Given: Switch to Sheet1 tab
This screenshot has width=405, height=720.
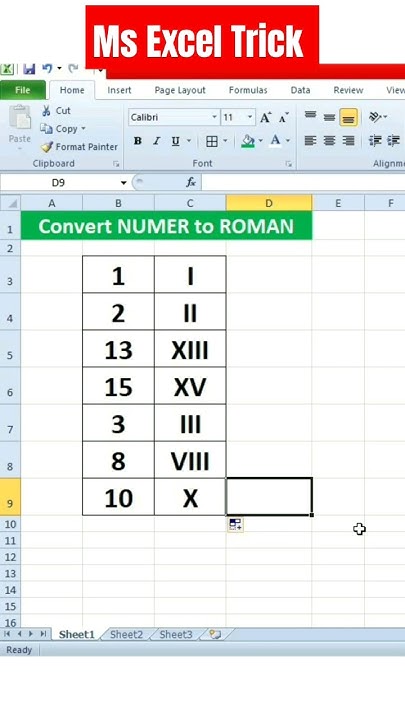Looking at the screenshot, I should 77,635.
